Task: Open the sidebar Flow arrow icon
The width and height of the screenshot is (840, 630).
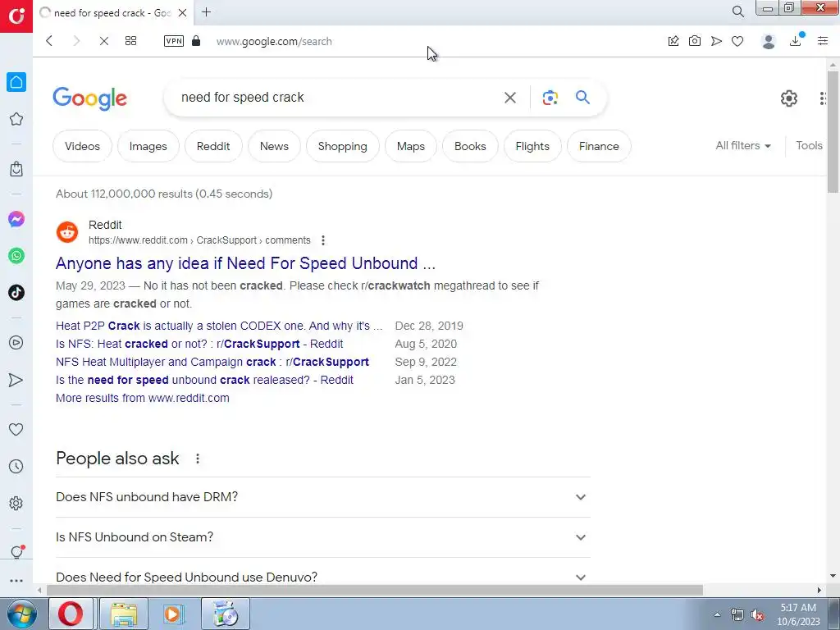Action: pyautogui.click(x=16, y=380)
